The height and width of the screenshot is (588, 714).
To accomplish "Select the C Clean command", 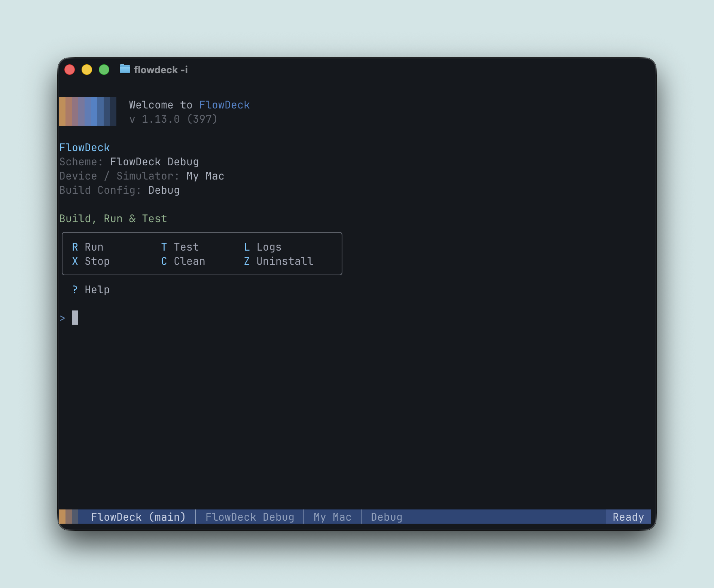I will [183, 261].
